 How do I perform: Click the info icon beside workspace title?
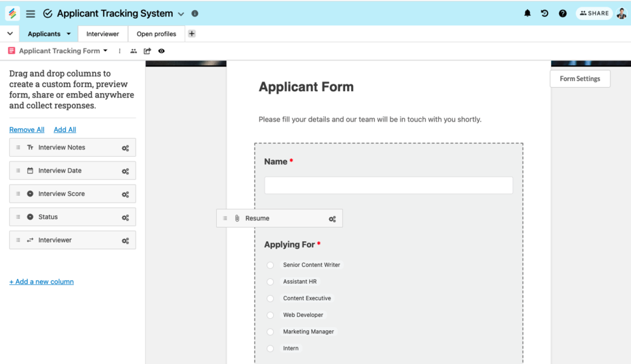(x=195, y=13)
